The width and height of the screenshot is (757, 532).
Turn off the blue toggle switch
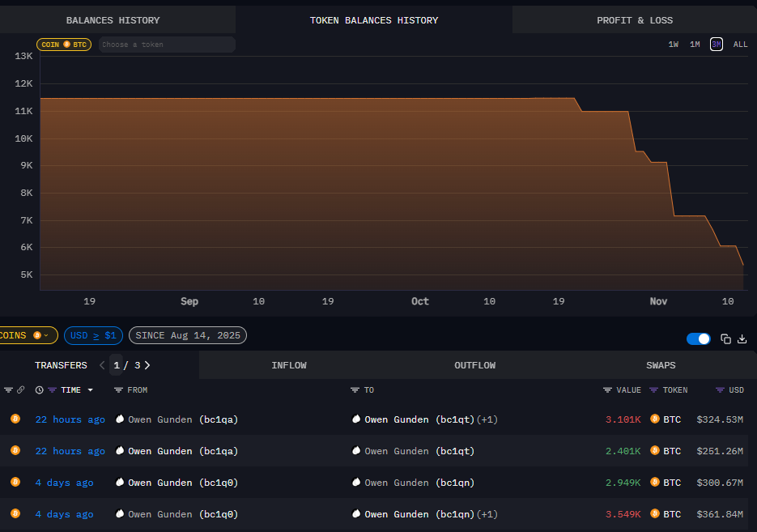coord(698,338)
